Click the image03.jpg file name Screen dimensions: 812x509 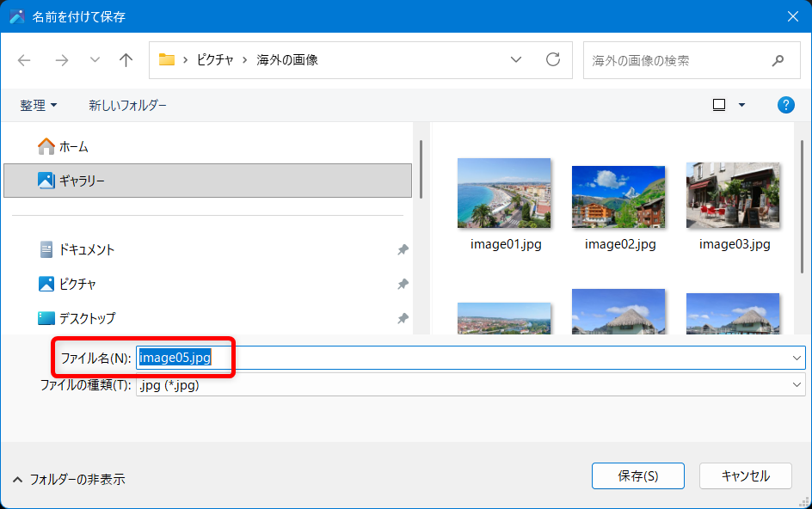click(735, 244)
